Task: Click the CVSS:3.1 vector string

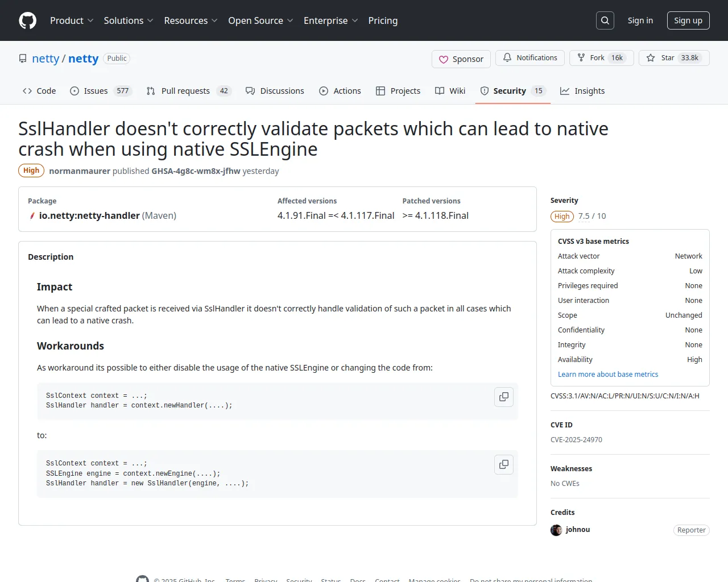Action: point(625,396)
